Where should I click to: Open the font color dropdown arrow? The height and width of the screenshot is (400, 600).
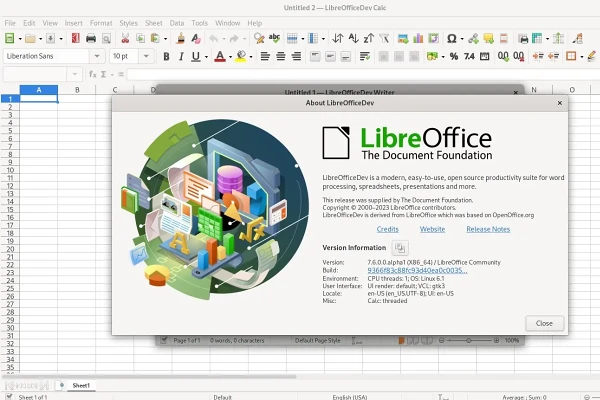[230, 57]
